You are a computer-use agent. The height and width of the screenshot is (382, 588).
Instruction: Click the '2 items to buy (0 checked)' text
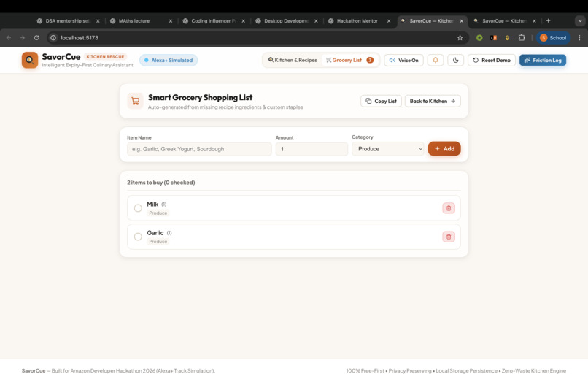161,183
